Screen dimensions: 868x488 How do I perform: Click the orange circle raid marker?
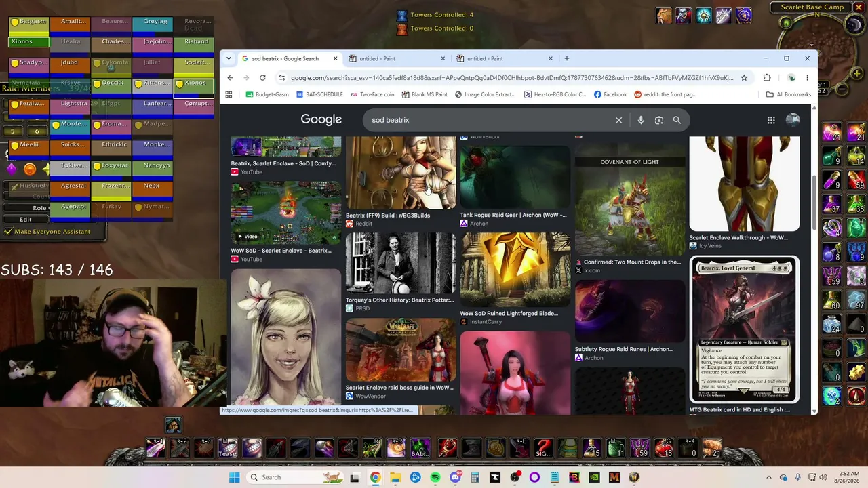pyautogui.click(x=30, y=169)
